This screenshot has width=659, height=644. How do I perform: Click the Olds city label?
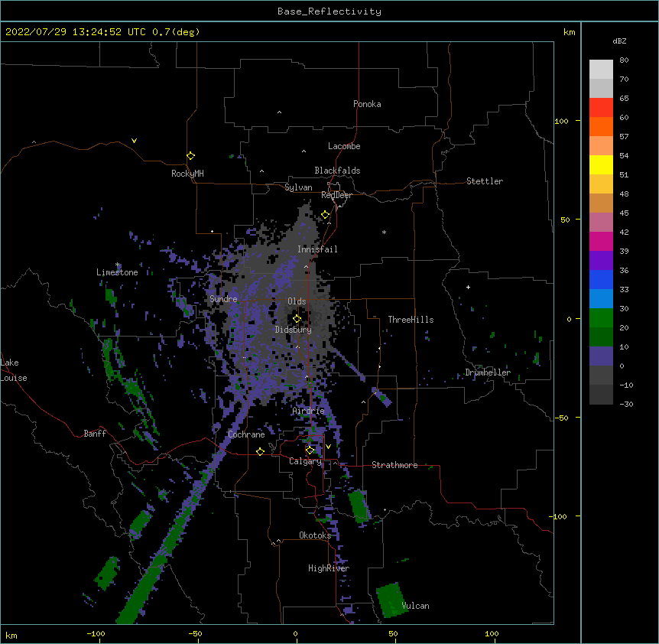tap(297, 301)
